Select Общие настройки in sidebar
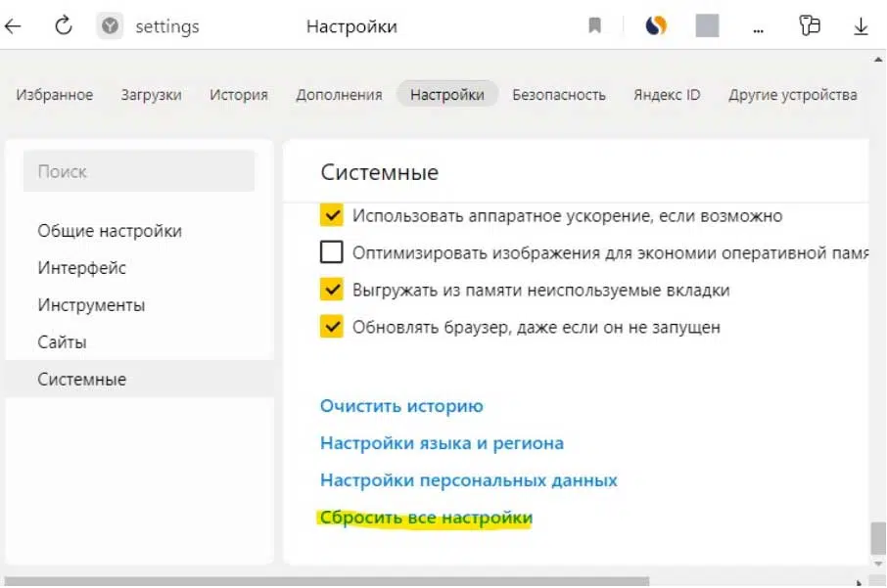The image size is (887, 588). pyautogui.click(x=140, y=231)
